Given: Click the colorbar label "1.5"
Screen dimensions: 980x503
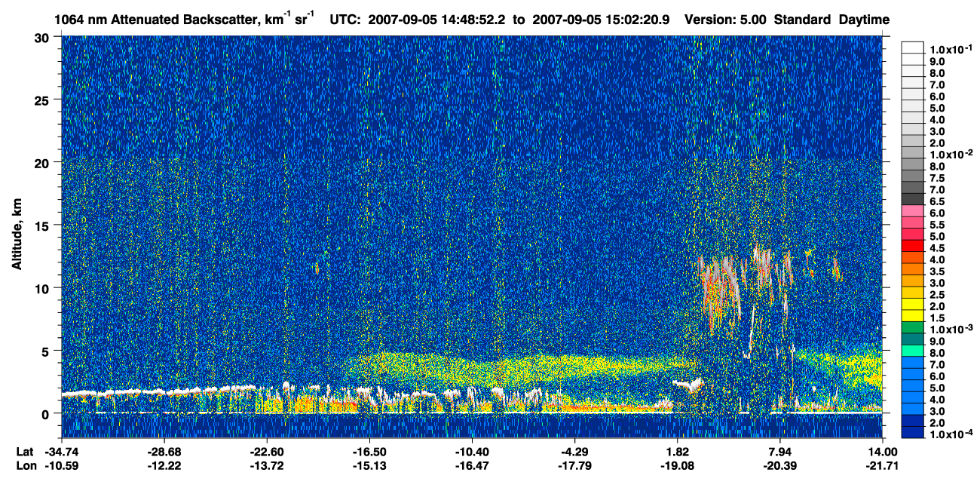Looking at the screenshot, I should pyautogui.click(x=937, y=319).
